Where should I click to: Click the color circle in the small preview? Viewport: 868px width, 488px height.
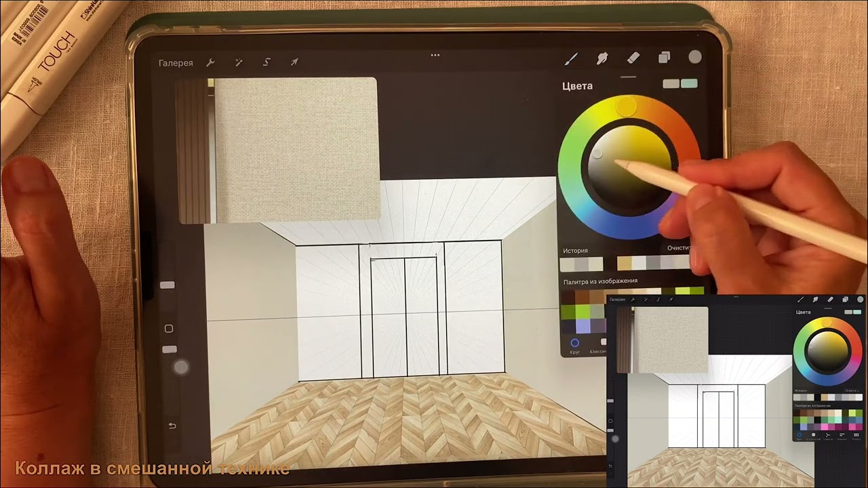point(860,299)
